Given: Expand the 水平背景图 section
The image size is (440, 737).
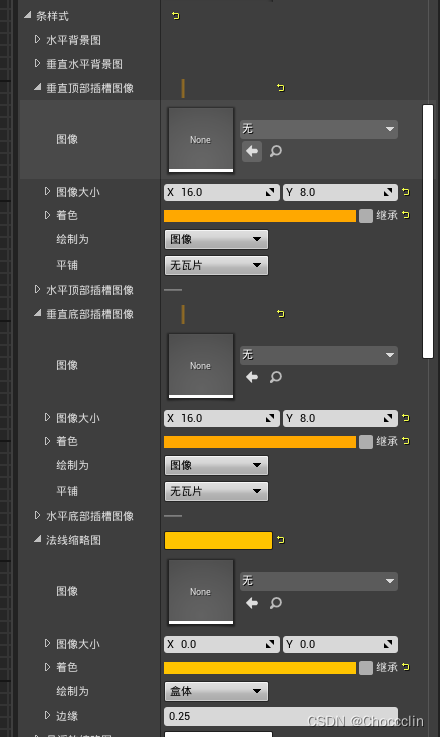Looking at the screenshot, I should (x=38, y=39).
